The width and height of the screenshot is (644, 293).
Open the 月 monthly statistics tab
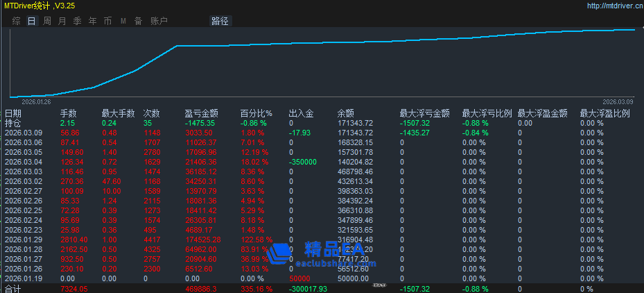point(62,22)
